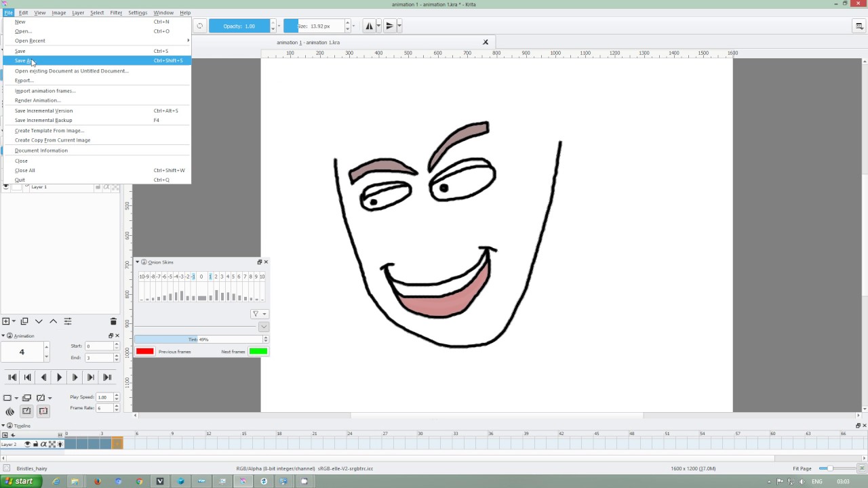Toggle -1 previous frame in Onion Skins
Screen dimensions: 868x488
pos(193,277)
